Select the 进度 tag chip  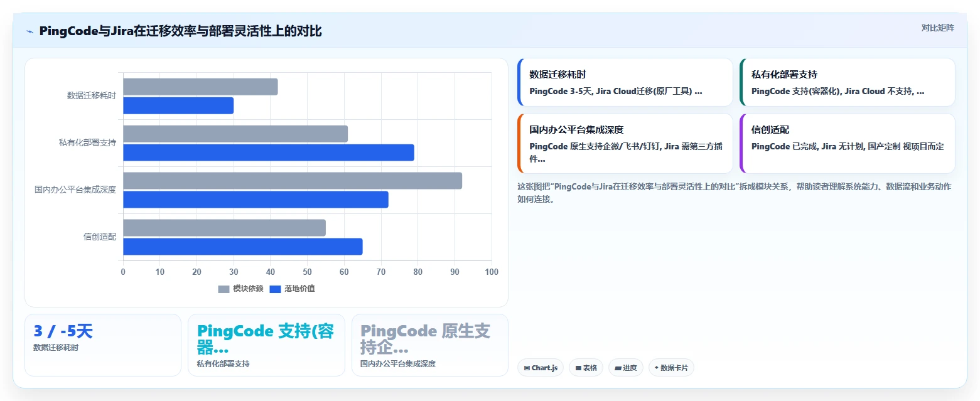[626, 368]
